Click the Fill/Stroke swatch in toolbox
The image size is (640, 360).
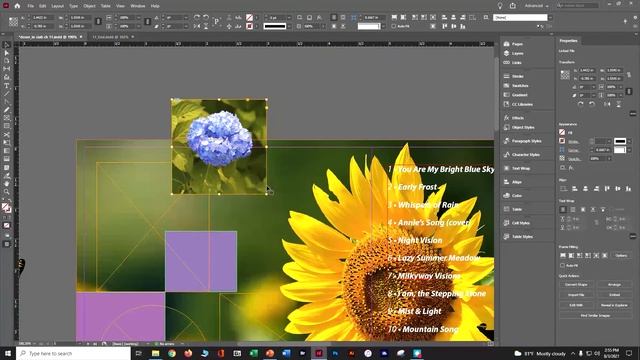click(7, 208)
